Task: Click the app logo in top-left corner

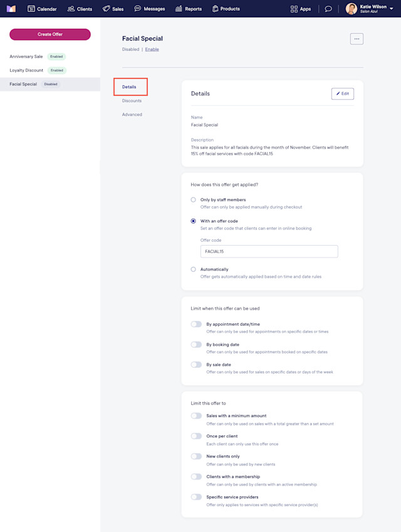Action: pyautogui.click(x=11, y=9)
